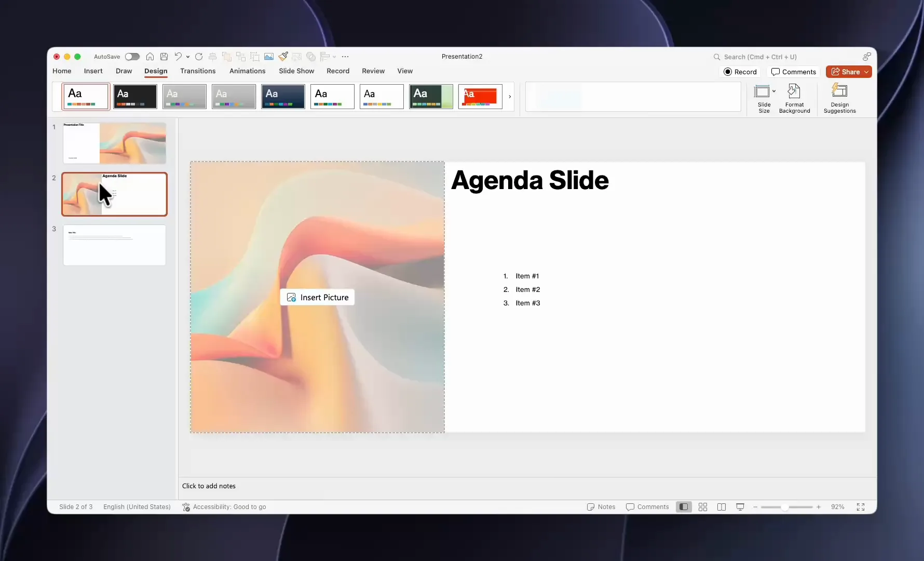Open Design Suggestions
This screenshot has width=924, height=561.
click(839, 98)
